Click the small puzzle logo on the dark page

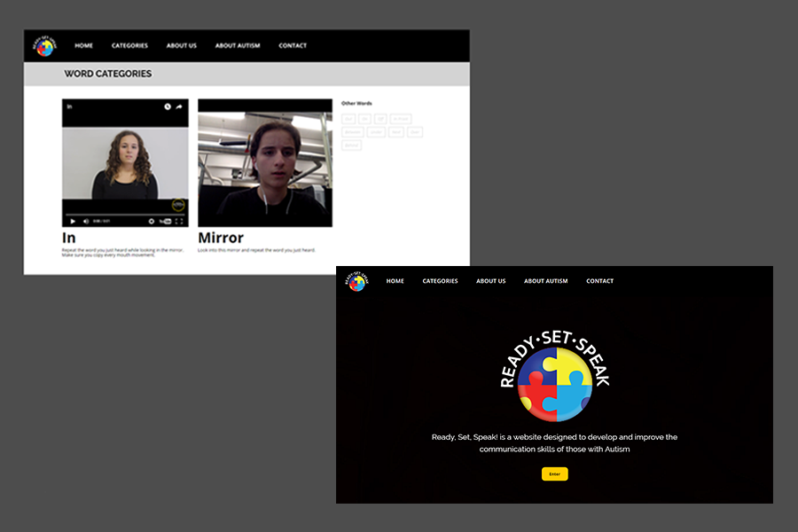(x=356, y=281)
